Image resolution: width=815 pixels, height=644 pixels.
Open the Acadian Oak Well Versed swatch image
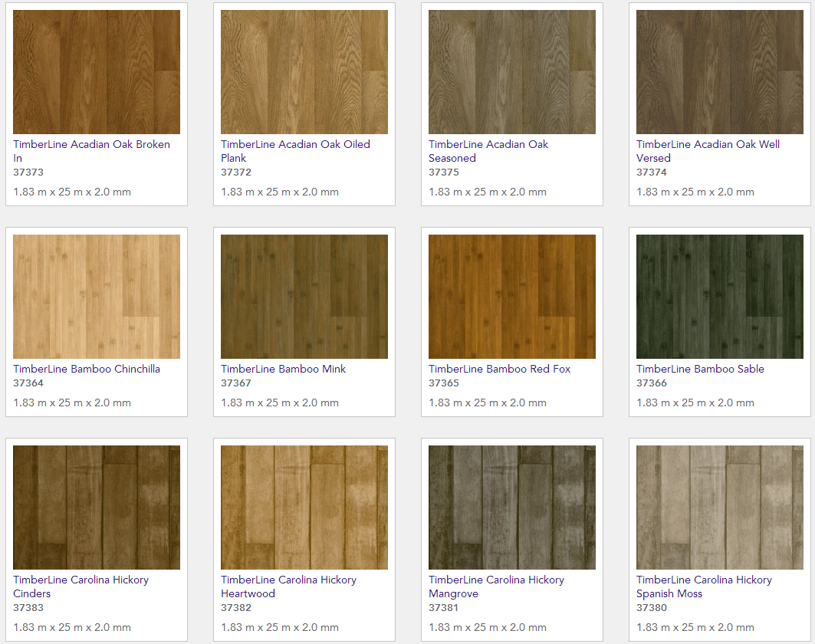click(x=720, y=72)
